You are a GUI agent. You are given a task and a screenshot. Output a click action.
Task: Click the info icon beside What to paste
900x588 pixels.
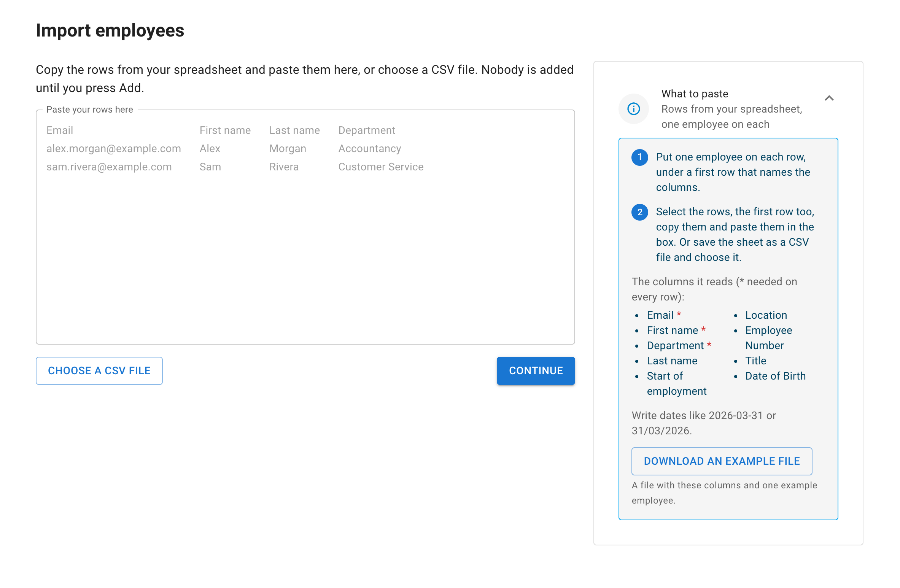pyautogui.click(x=633, y=109)
